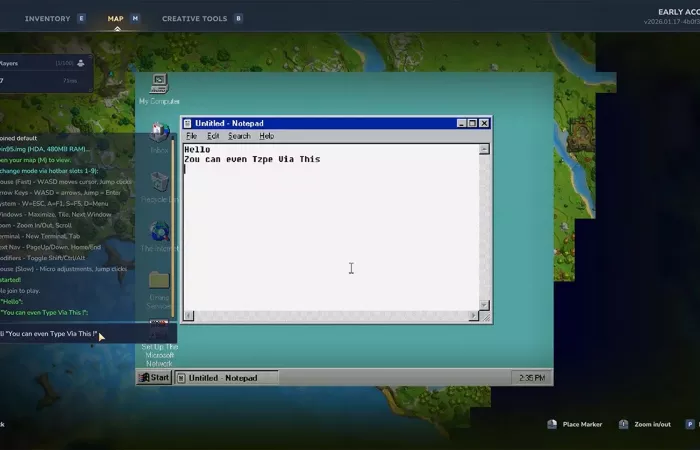This screenshot has height=450, width=700.
Task: Click Notepad horizontal scroll right arrow
Action: point(474,316)
